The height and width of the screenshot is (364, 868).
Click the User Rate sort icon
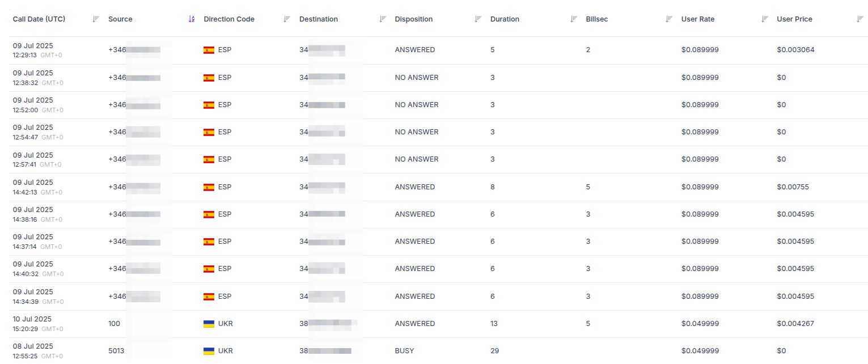pos(765,19)
